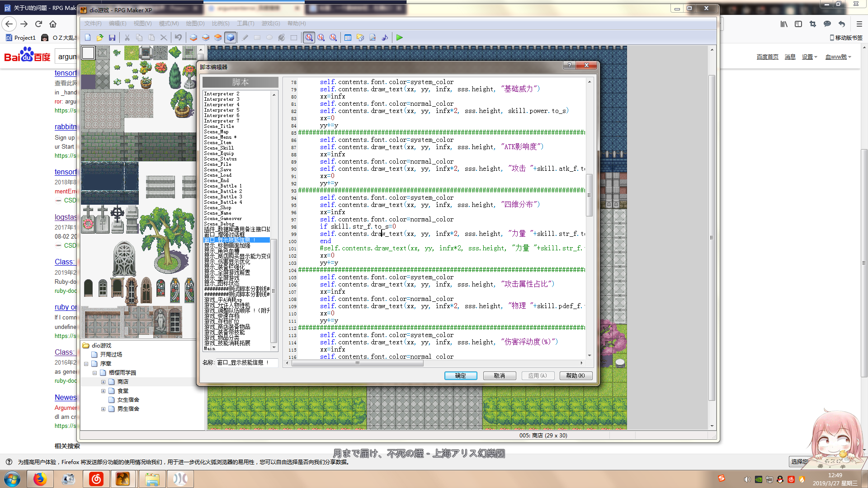Click RPG Maker XP taskbar icon
This screenshot has width=868, height=488.
(x=123, y=479)
